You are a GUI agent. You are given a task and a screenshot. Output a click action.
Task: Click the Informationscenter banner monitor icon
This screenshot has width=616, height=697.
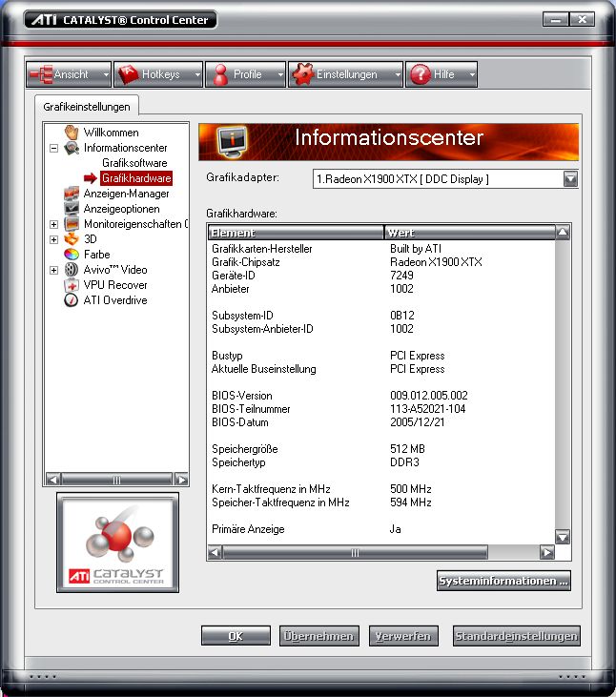[x=232, y=141]
